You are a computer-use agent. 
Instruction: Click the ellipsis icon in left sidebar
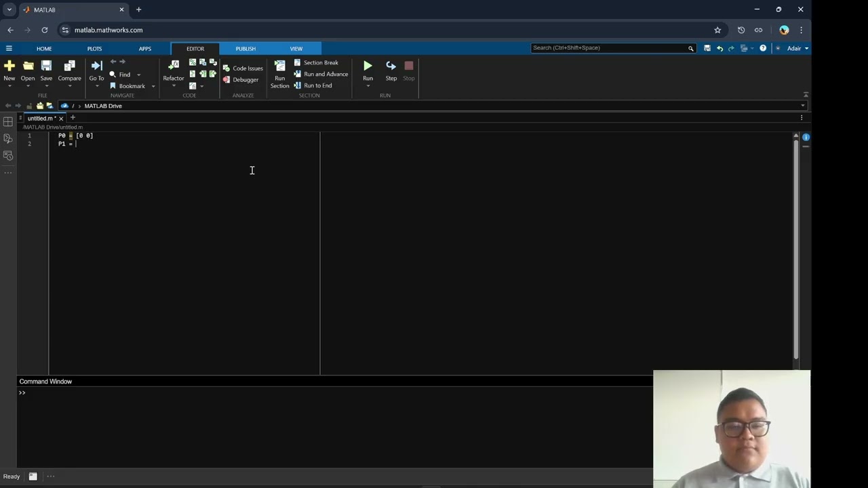coord(8,173)
